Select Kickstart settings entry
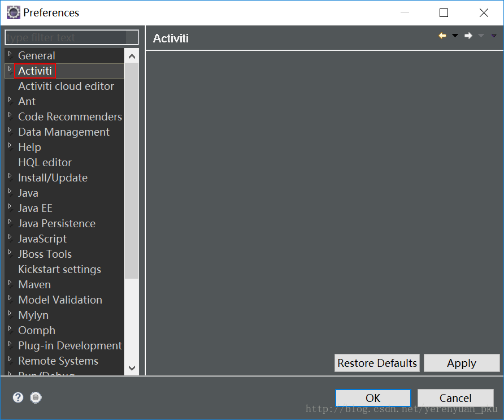504x420 pixels. [60, 270]
